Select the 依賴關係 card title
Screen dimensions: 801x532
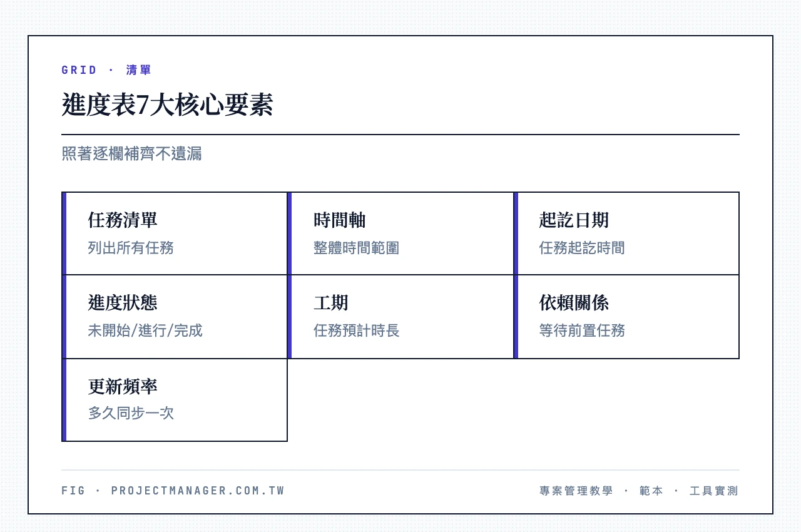[x=574, y=303]
